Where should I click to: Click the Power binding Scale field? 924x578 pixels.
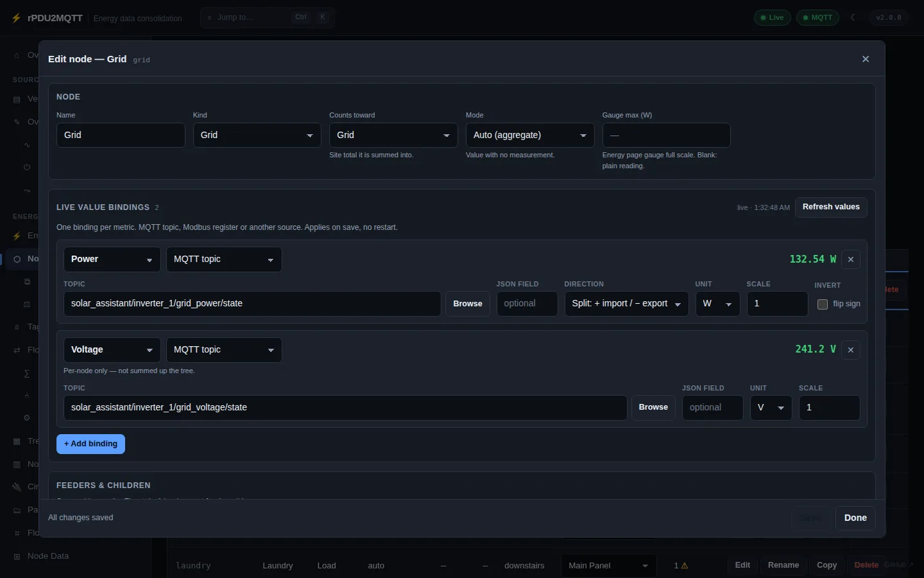[x=777, y=304]
